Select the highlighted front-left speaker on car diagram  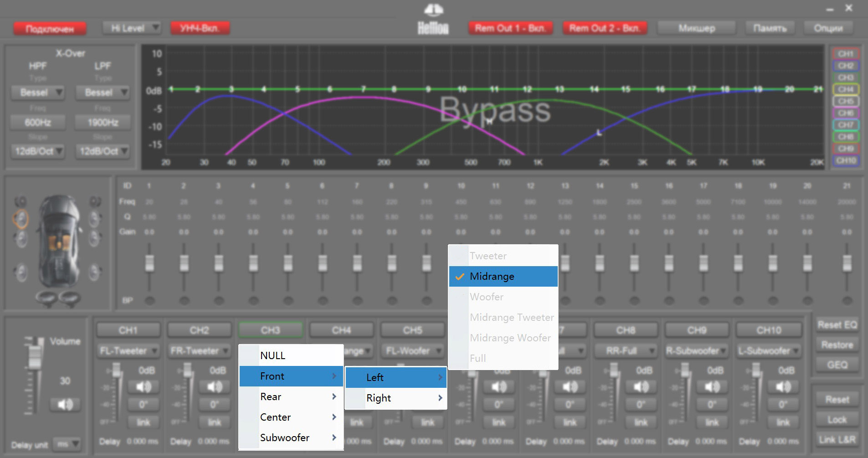pyautogui.click(x=21, y=220)
